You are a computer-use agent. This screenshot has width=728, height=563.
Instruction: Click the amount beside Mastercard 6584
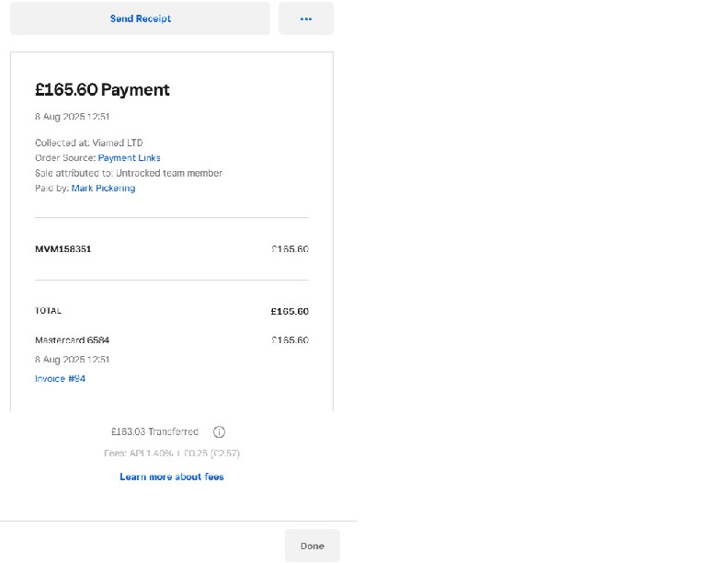pos(290,340)
